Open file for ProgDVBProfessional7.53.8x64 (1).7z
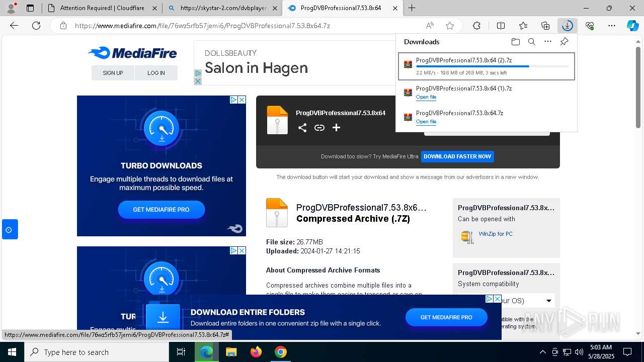Viewport: 644px width, 362px height. (x=426, y=97)
